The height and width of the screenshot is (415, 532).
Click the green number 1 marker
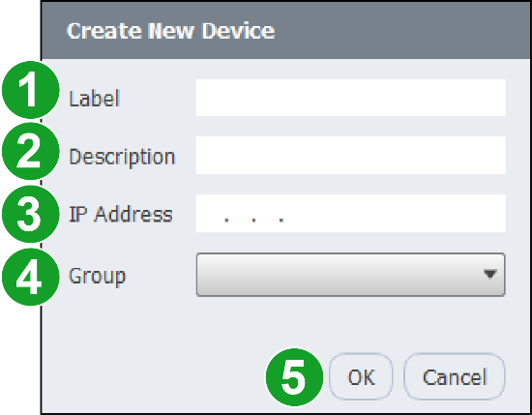click(31, 90)
